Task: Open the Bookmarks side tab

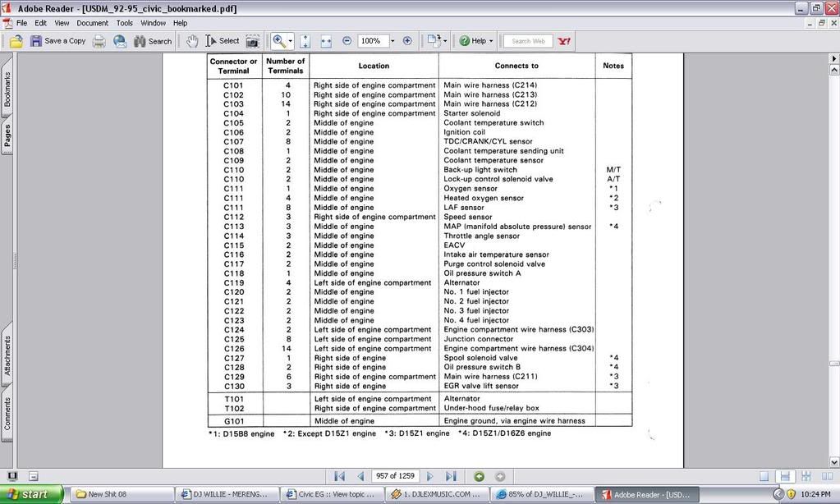Action: coord(7,87)
